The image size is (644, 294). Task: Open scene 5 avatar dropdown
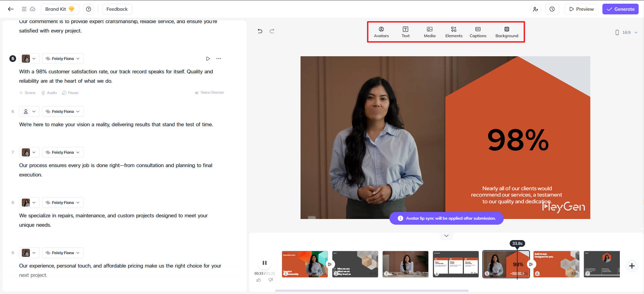pyautogui.click(x=29, y=59)
